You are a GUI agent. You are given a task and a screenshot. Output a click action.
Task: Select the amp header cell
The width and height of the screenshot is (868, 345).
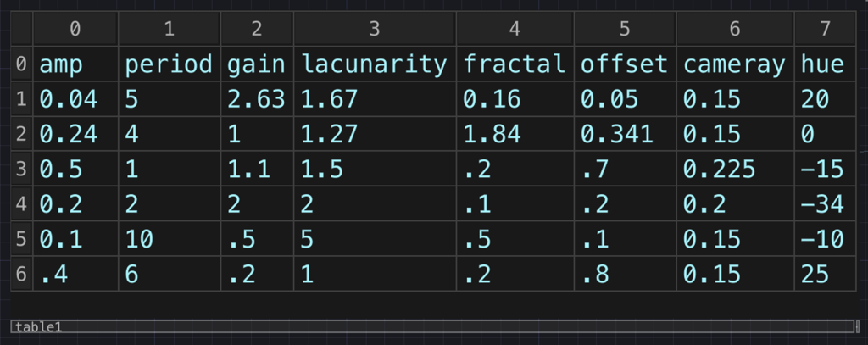coord(75,64)
